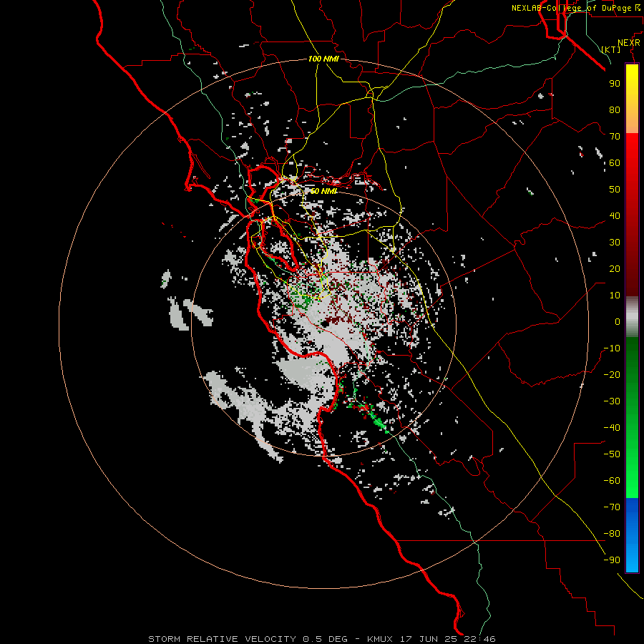Click the -70 value on the velocity scale
Image resolution: width=644 pixels, height=644 pixels.
coord(612,507)
